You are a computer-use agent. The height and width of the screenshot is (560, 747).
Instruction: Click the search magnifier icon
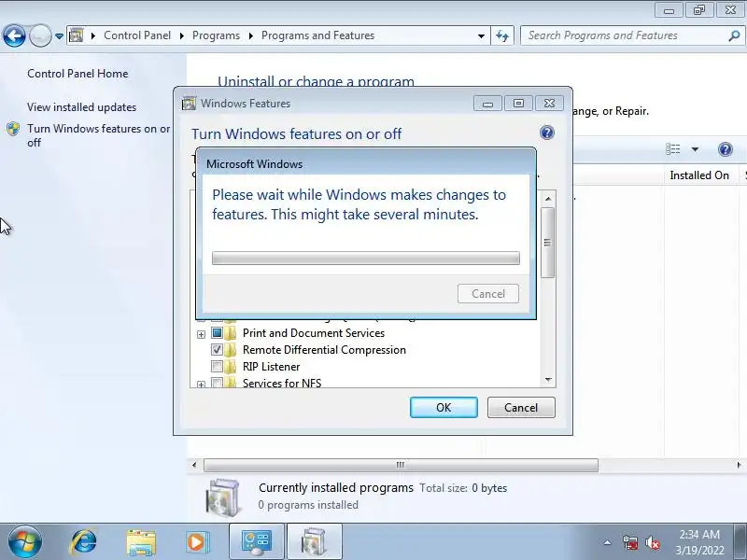point(735,35)
